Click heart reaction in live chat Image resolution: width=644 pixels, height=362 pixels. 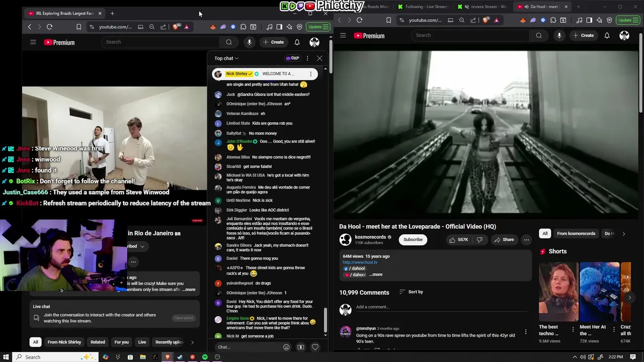[x=315, y=347]
